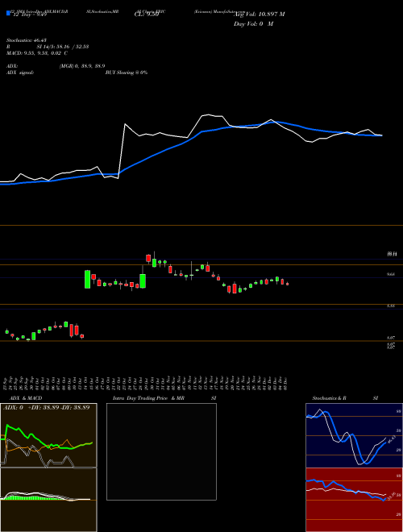Click the 'CL: 9.50' closing price text
403x532 pixels.
(147, 15)
